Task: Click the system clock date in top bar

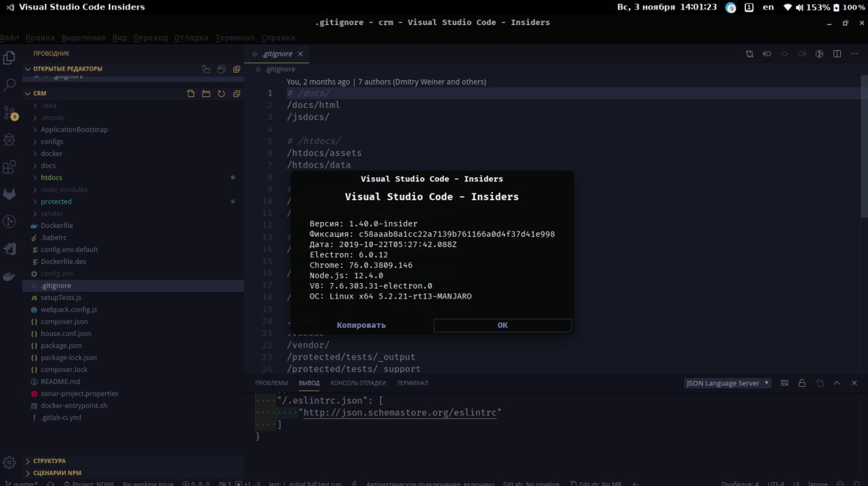Action: (667, 7)
